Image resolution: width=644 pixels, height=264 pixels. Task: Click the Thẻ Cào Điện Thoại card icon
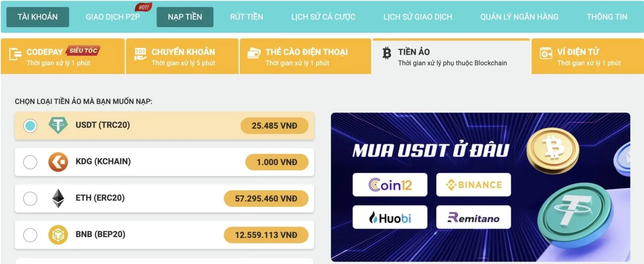(x=254, y=53)
